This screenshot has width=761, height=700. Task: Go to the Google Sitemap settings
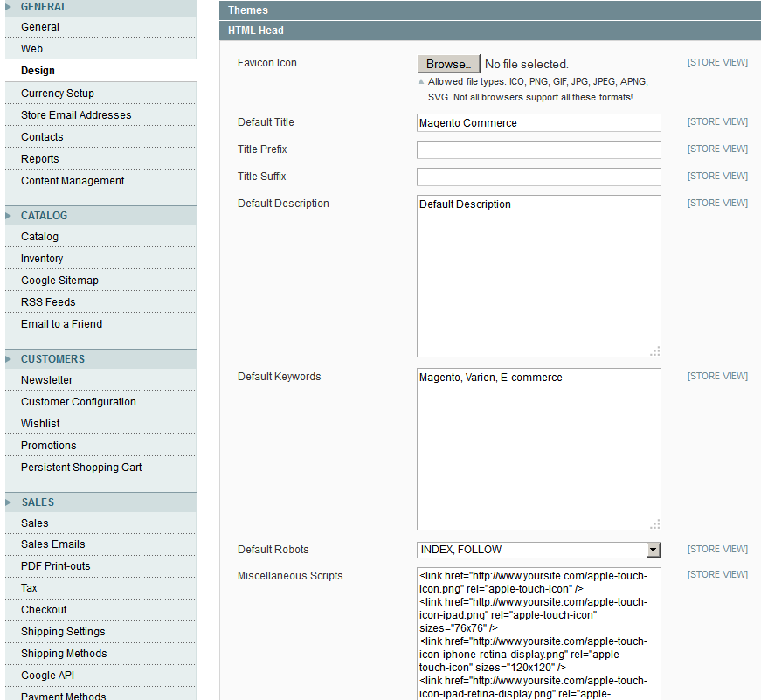coord(59,281)
